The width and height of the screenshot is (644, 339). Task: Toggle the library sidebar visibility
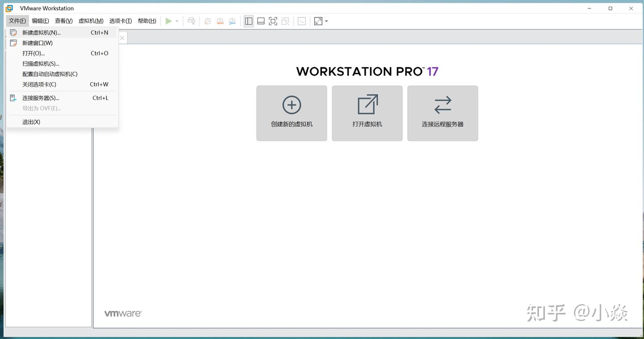tap(249, 21)
